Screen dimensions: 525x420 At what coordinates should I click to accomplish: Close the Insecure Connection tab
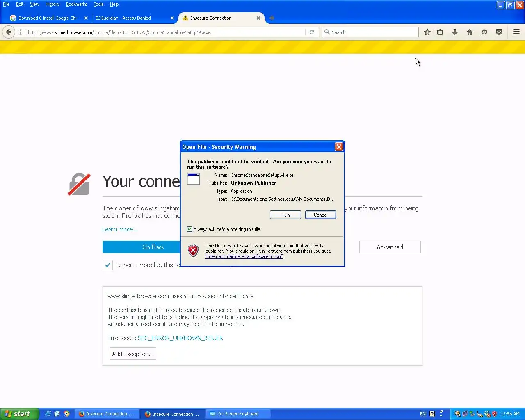258,18
